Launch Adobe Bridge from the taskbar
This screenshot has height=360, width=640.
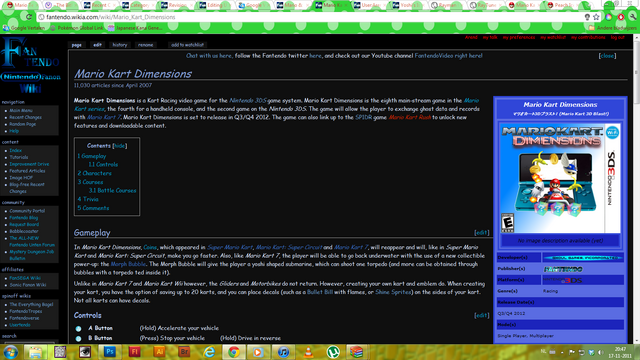184,352
